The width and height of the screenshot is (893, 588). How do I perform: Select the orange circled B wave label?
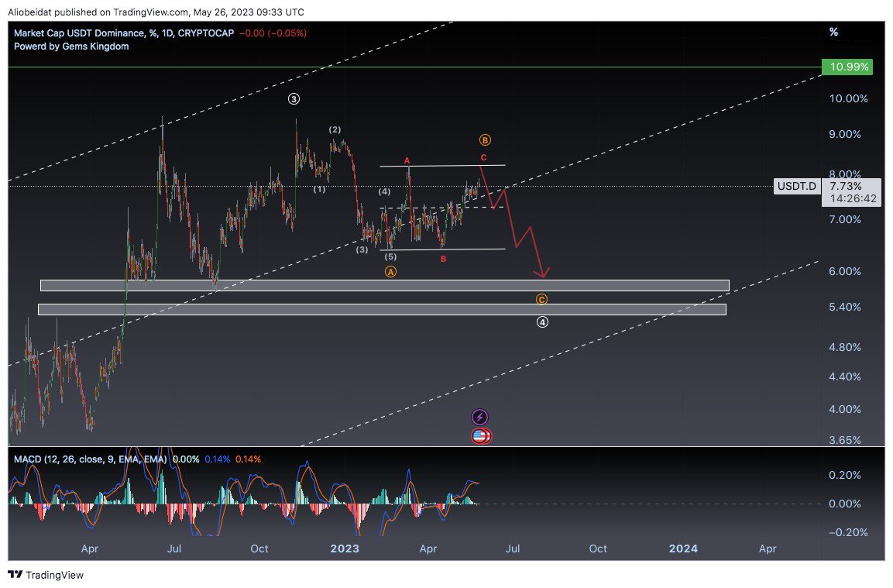[x=485, y=139]
